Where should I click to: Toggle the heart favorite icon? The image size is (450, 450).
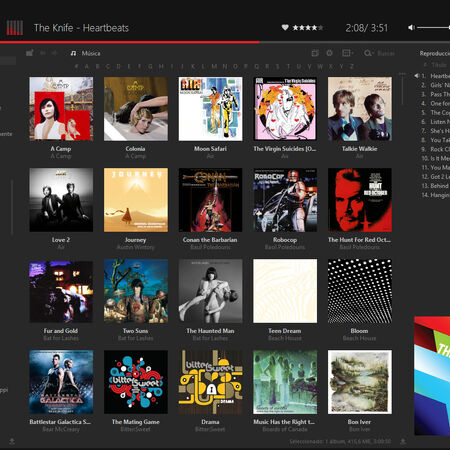point(285,27)
